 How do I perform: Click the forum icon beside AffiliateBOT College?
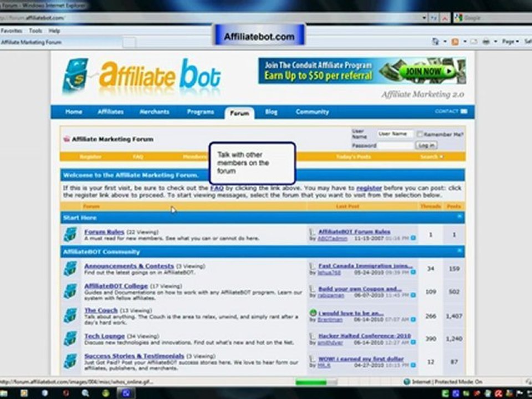[70, 292]
